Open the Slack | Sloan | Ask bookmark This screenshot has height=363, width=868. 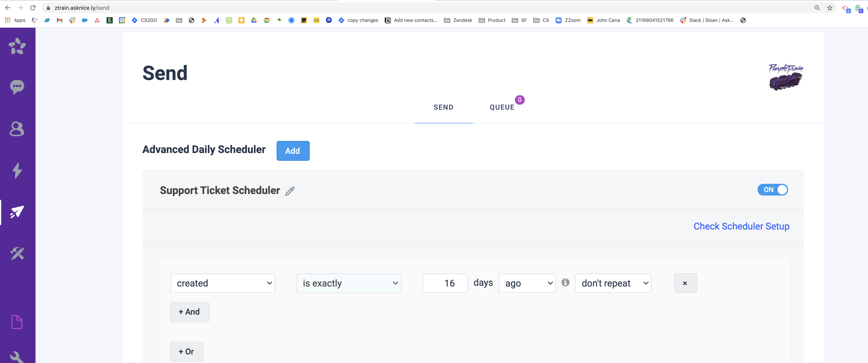point(707,20)
